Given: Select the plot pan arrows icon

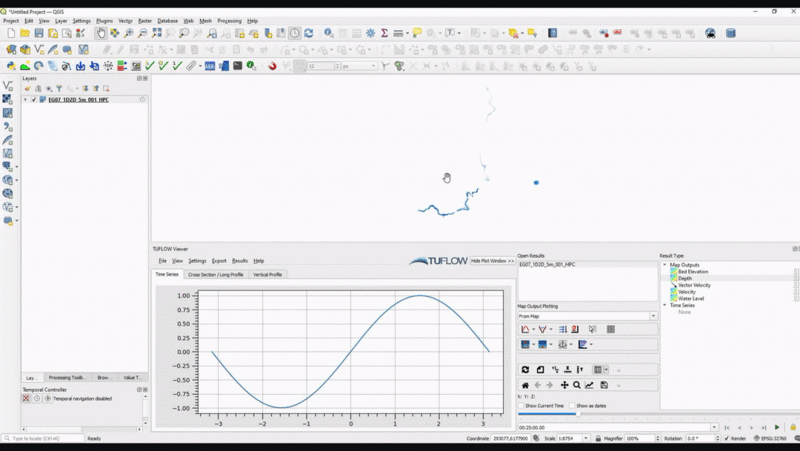Looking at the screenshot, I should pos(564,385).
